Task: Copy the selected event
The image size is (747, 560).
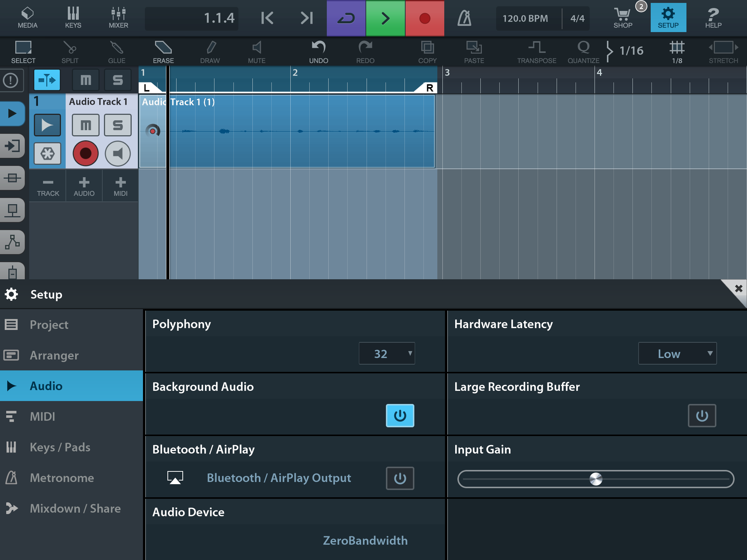Action: 427,51
